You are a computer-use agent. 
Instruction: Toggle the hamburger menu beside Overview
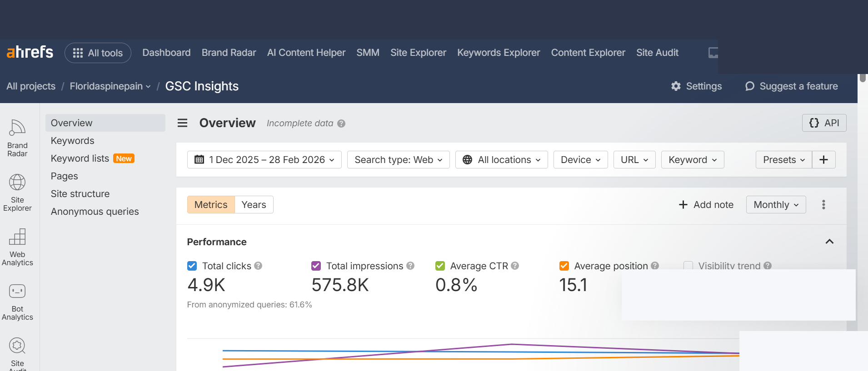point(182,123)
